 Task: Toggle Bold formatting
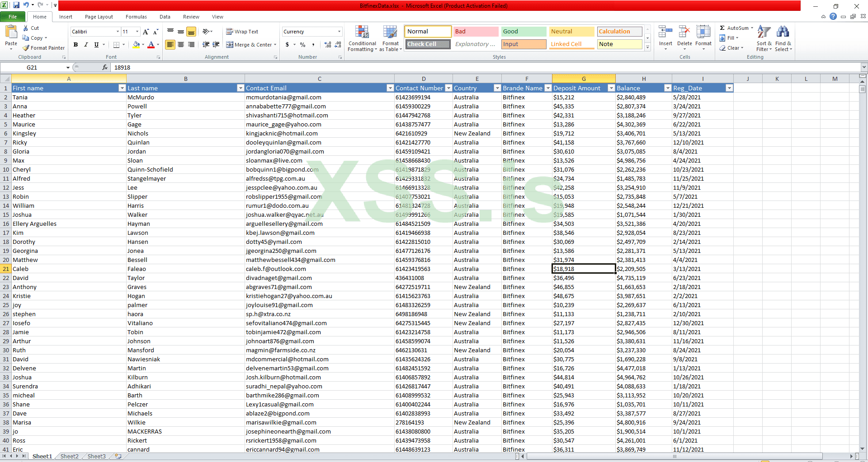(x=75, y=45)
